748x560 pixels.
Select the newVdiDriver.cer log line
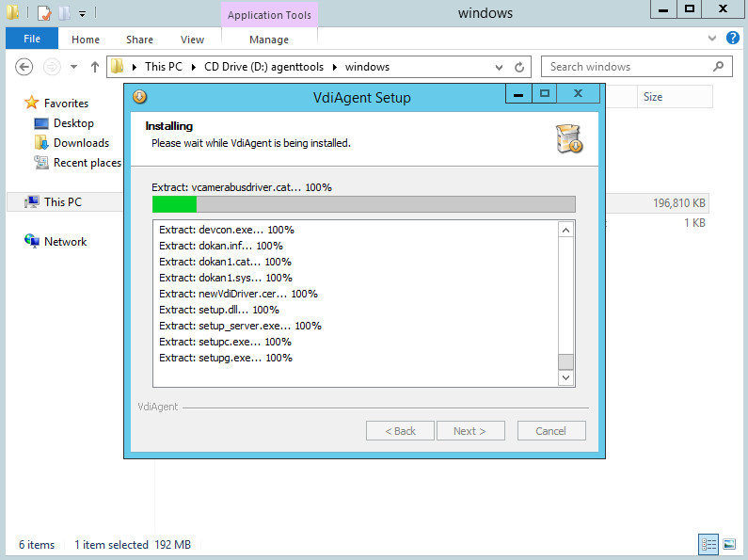tap(239, 294)
